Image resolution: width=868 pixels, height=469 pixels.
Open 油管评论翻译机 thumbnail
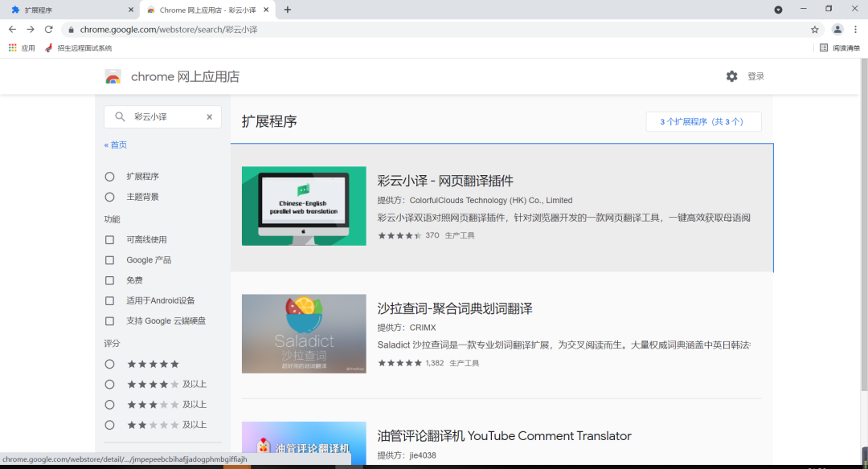tap(304, 443)
